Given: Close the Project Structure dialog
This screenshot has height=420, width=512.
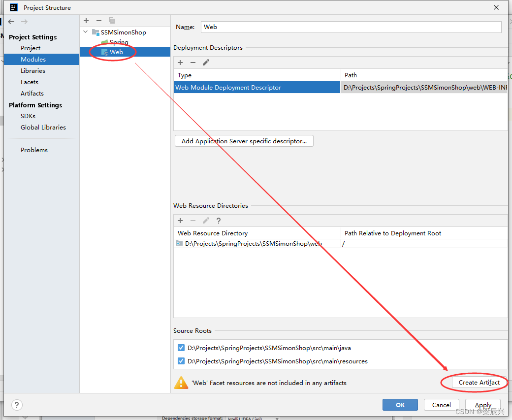Looking at the screenshot, I should tap(496, 7).
